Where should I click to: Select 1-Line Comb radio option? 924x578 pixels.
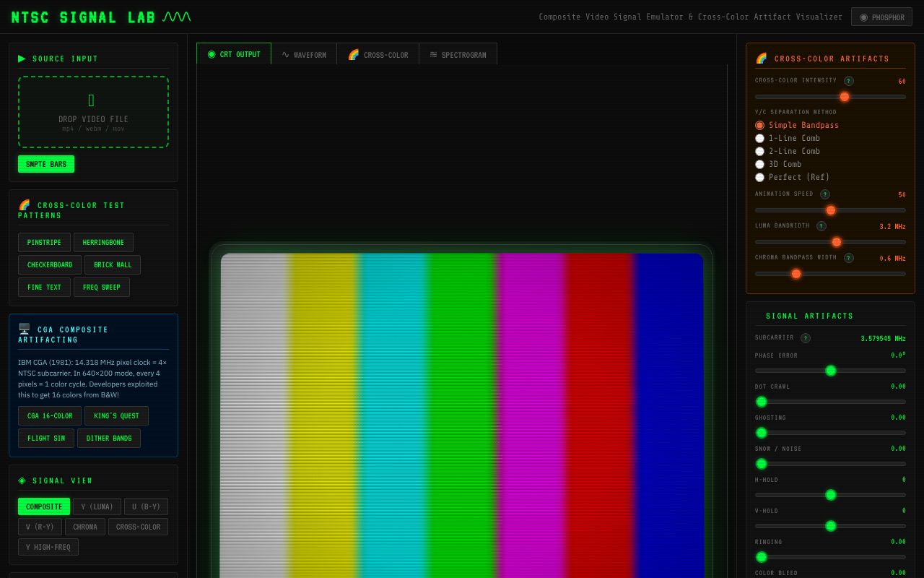[759, 138]
